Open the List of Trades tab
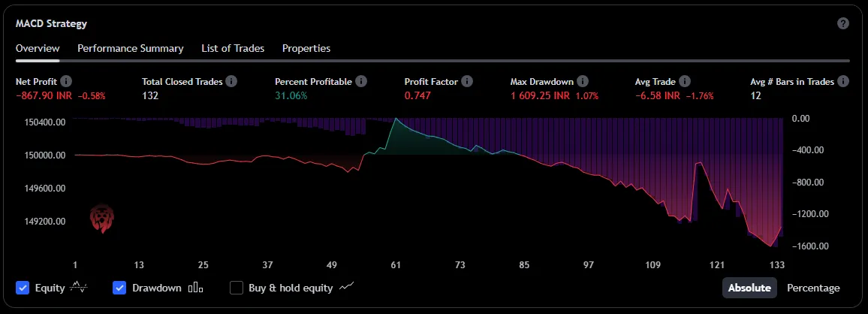Screen dimensions: 868x314 233,48
